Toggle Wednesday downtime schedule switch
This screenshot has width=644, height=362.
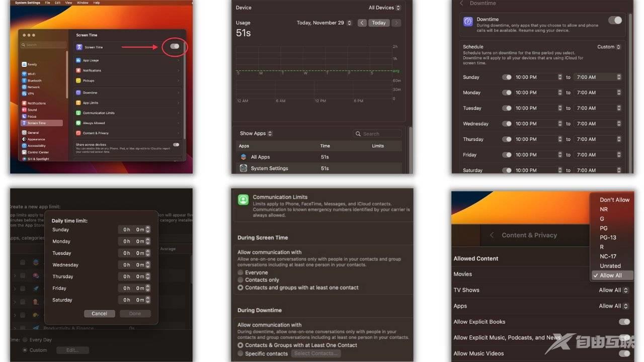(x=507, y=124)
